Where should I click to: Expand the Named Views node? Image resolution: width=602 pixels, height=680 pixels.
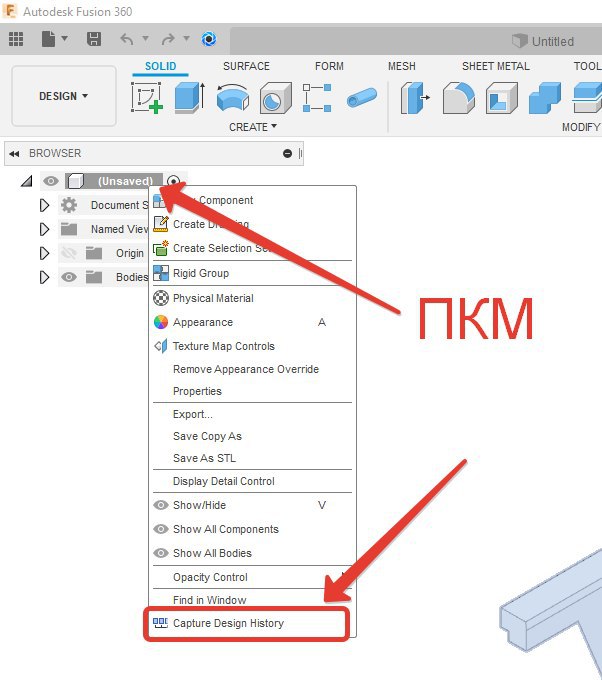(44, 229)
